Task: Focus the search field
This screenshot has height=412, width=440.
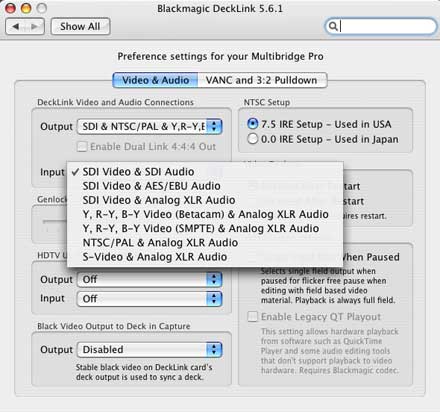Action: (381, 26)
